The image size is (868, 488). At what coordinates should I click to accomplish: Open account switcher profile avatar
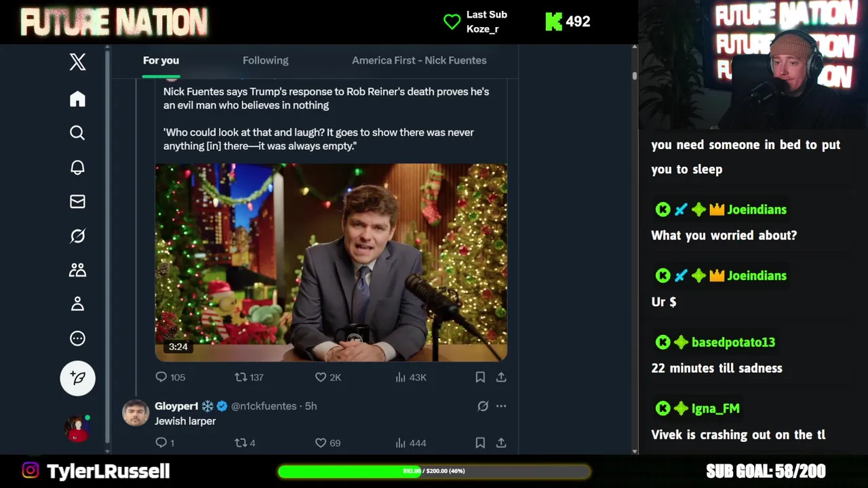[x=77, y=428]
